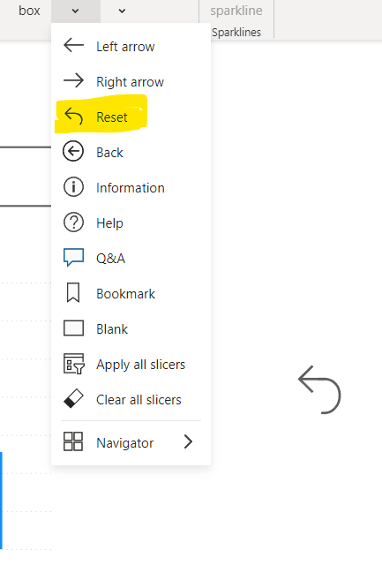The image size is (382, 588).
Task: Click Apply all slicers text
Action: pyautogui.click(x=140, y=365)
